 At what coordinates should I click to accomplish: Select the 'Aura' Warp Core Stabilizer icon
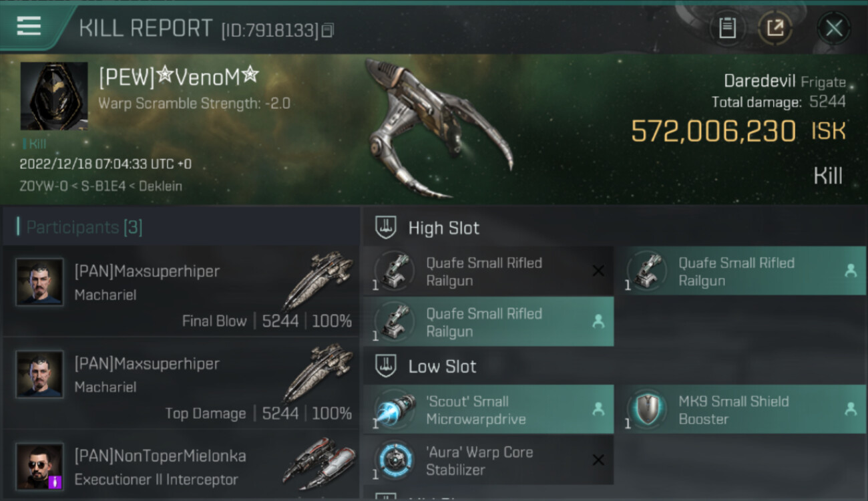(x=395, y=460)
